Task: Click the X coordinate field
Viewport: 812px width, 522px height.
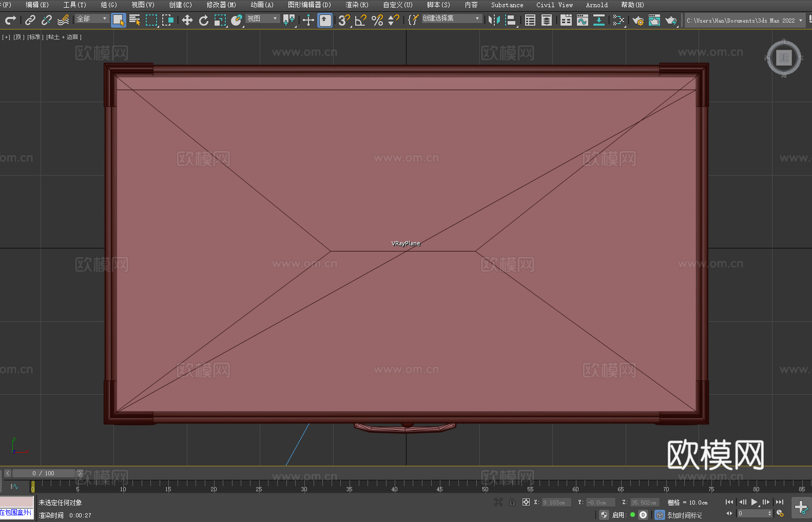Action: click(x=557, y=502)
